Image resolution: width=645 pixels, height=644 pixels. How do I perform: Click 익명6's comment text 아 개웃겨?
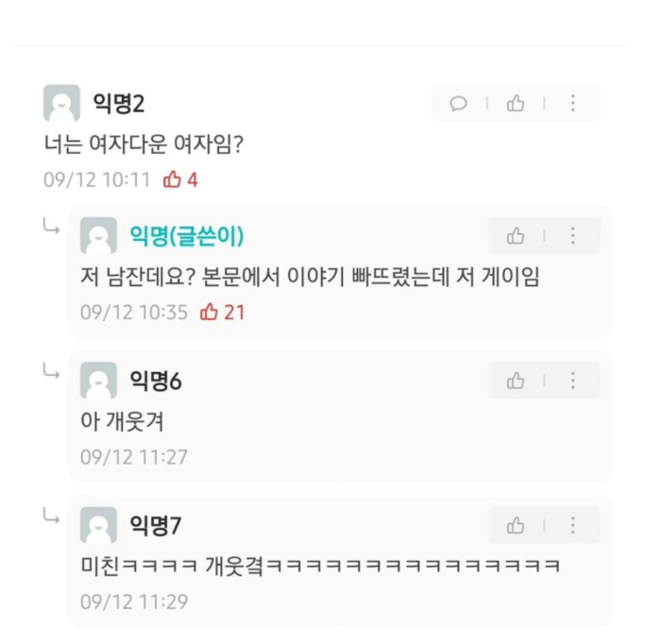(x=123, y=420)
